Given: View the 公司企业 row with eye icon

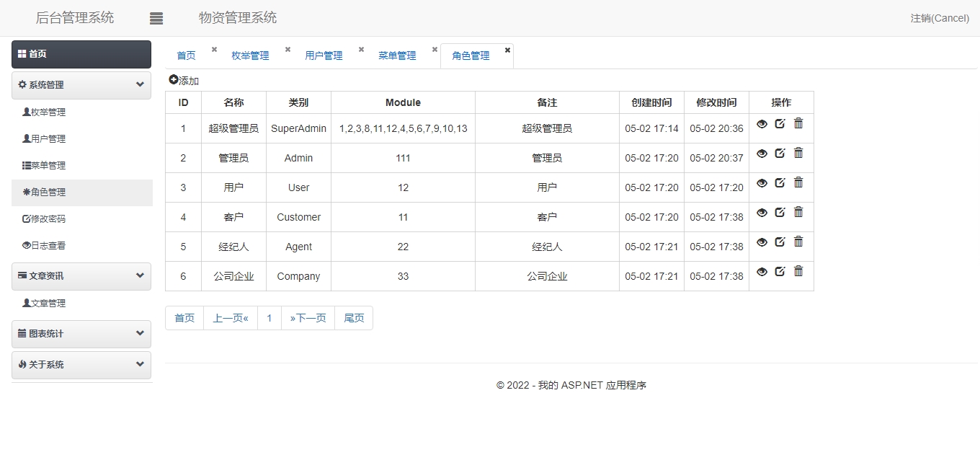Looking at the screenshot, I should [762, 272].
